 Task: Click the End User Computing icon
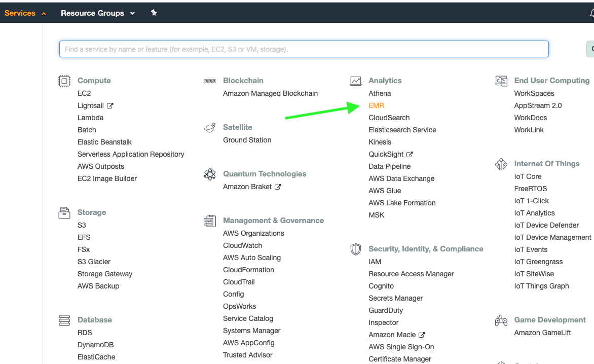click(x=501, y=81)
